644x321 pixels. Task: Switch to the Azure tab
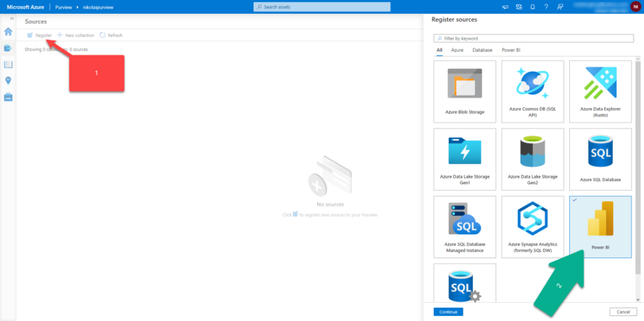tap(457, 50)
